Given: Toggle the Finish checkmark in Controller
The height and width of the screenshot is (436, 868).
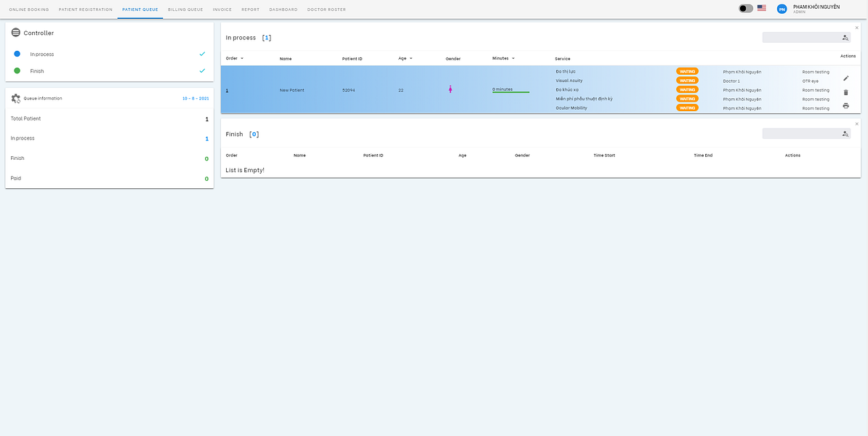Looking at the screenshot, I should pyautogui.click(x=202, y=70).
